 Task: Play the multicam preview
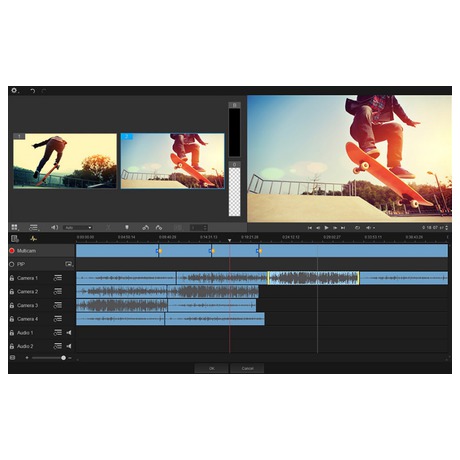(327, 228)
